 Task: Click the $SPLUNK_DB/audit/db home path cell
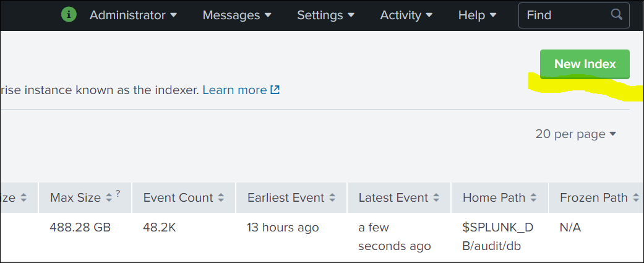coord(497,236)
